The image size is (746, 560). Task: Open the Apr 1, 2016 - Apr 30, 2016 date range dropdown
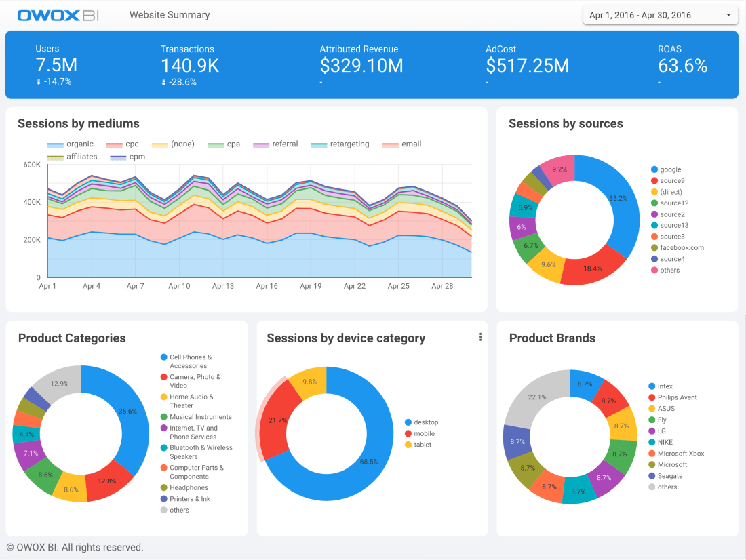(x=661, y=15)
